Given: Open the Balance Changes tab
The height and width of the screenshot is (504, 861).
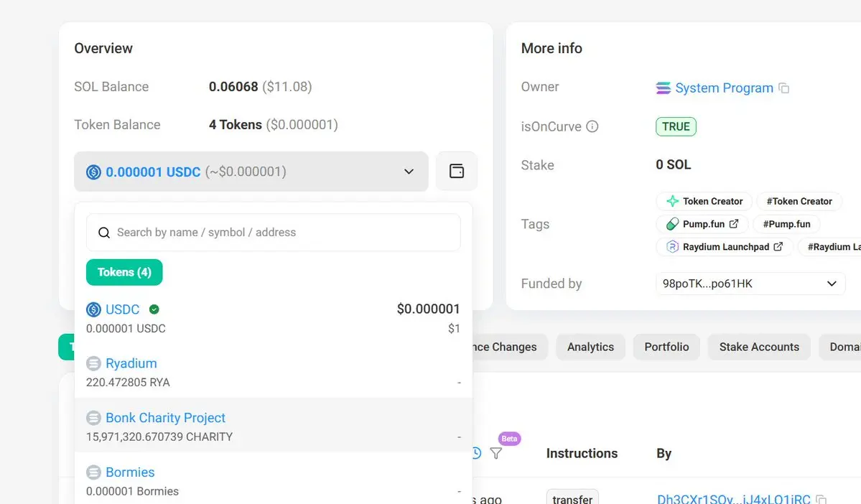Looking at the screenshot, I should [x=509, y=347].
